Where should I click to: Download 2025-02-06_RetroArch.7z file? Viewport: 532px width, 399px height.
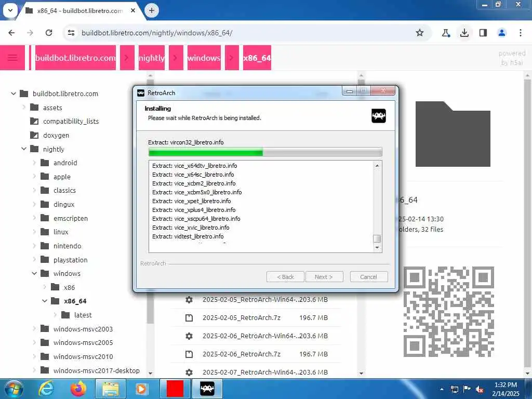[x=257, y=354]
